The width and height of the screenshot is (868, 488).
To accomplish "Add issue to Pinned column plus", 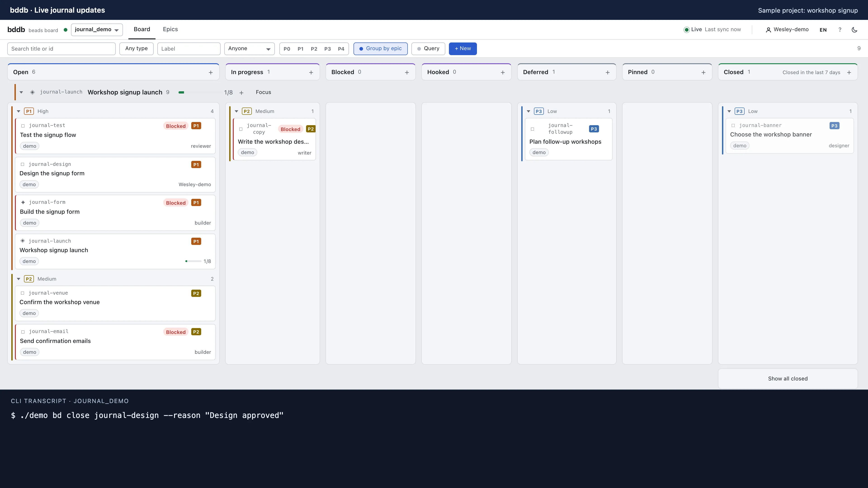I will pyautogui.click(x=703, y=72).
